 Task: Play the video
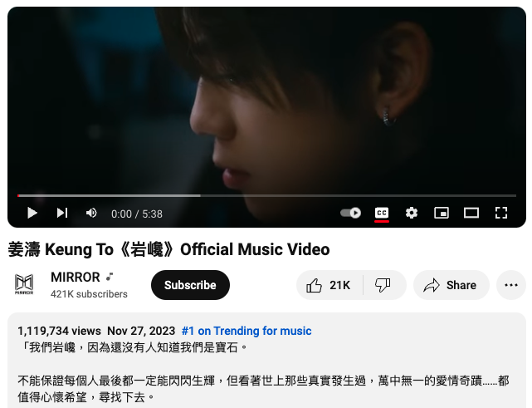[32, 214]
